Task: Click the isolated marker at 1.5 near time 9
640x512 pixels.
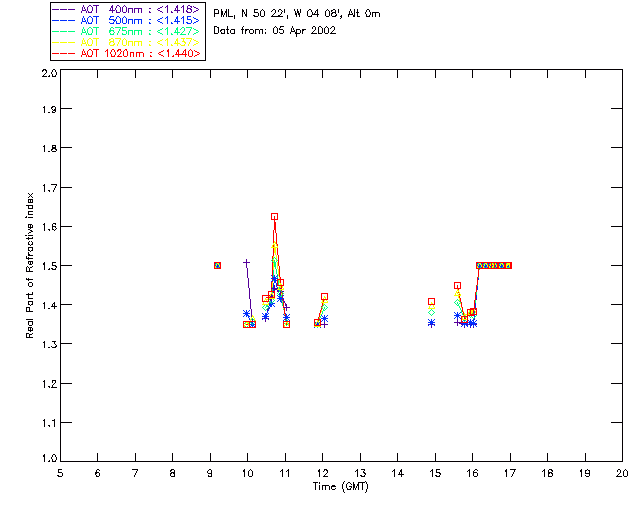Action: coord(218,265)
